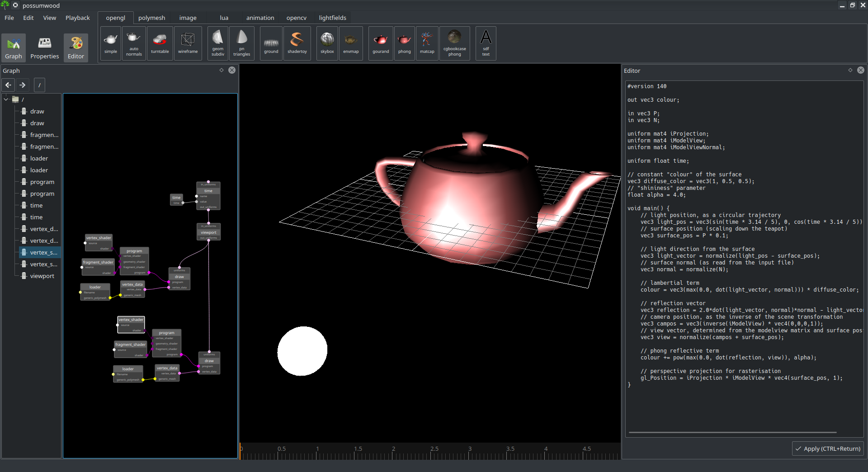Float the Graph dock panel

[222, 71]
